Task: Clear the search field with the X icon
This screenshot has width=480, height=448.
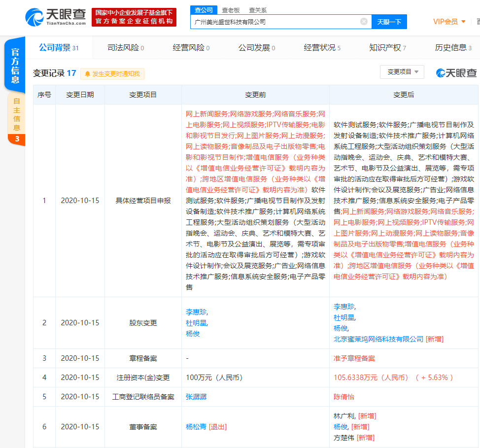Action: pyautogui.click(x=364, y=21)
